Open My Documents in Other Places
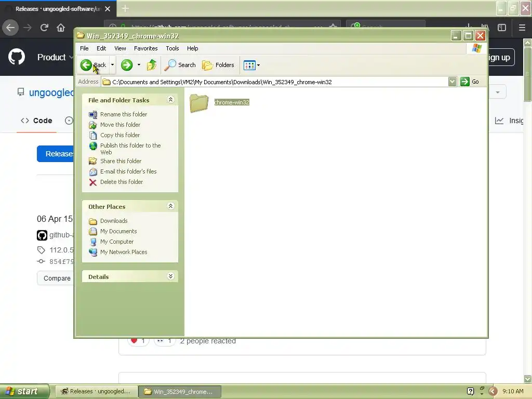The height and width of the screenshot is (399, 532). tap(118, 231)
